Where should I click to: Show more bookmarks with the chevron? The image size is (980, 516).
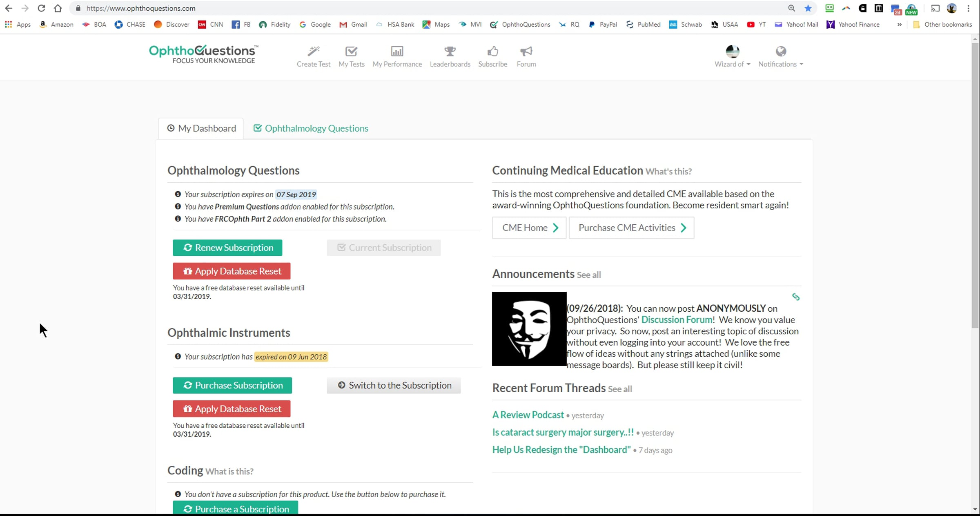point(899,25)
